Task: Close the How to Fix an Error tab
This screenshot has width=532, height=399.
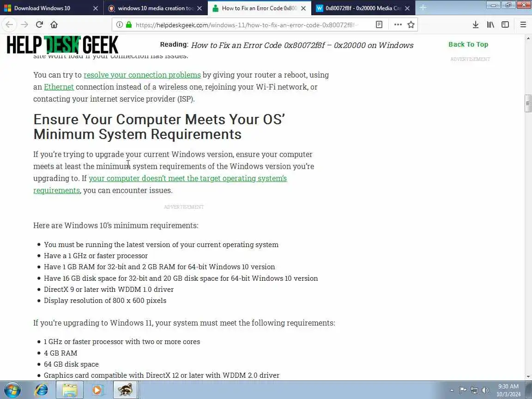Action: tap(303, 8)
